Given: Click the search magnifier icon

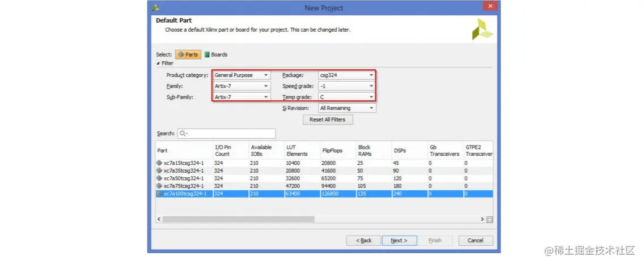Looking at the screenshot, I should (x=183, y=134).
